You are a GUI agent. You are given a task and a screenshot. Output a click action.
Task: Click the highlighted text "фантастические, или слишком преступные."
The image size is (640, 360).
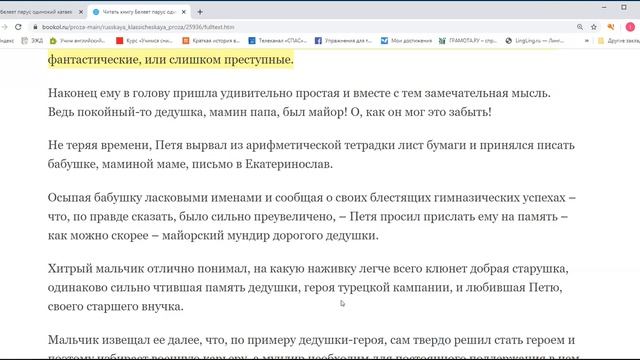pos(171,60)
